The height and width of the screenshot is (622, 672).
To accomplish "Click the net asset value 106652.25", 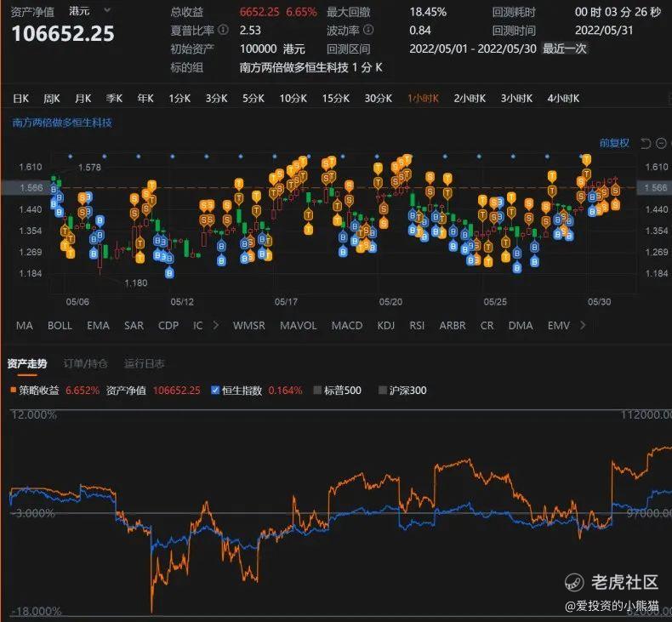I will pyautogui.click(x=63, y=33).
